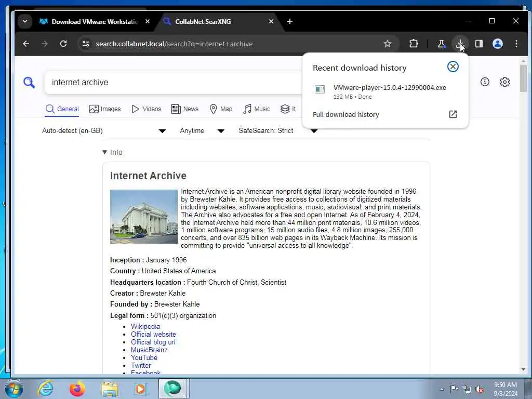The image size is (532, 399).
Task: Open the Official blog url link
Action: [153, 342]
